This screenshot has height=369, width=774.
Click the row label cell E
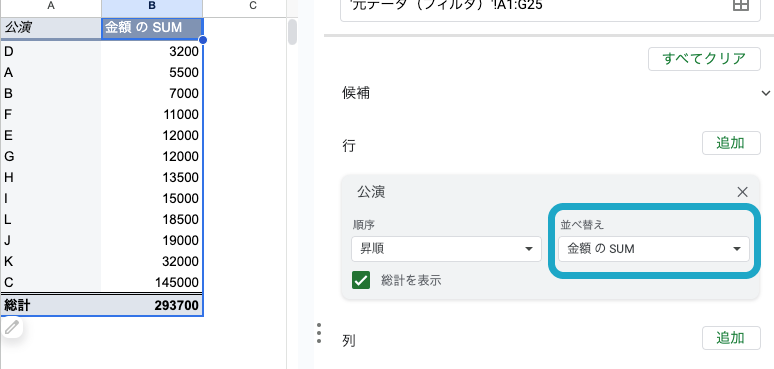[x=51, y=136]
